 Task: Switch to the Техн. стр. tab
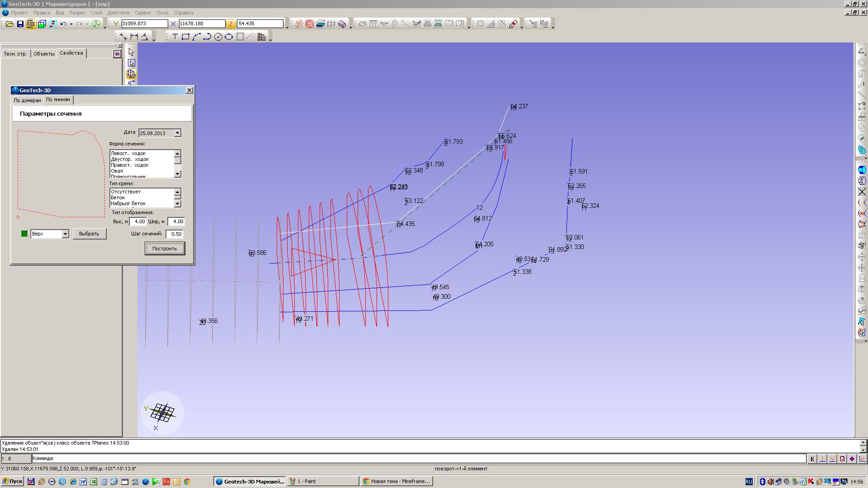click(15, 54)
